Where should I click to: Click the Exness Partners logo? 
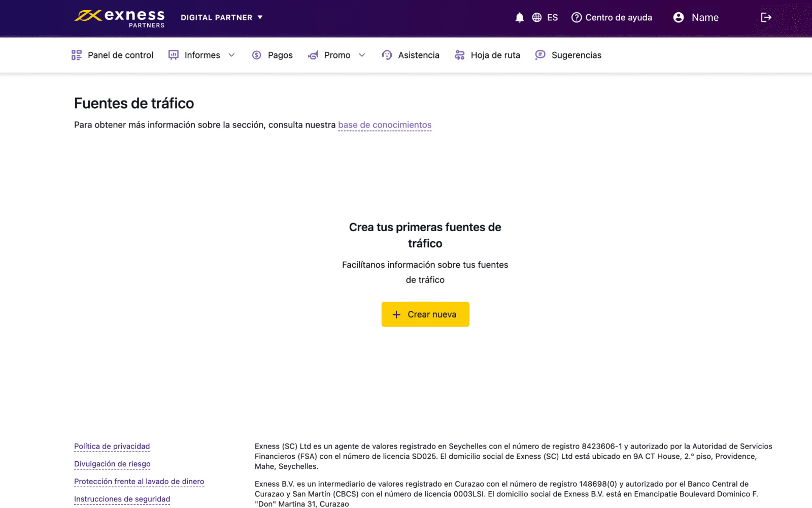pyautogui.click(x=120, y=18)
